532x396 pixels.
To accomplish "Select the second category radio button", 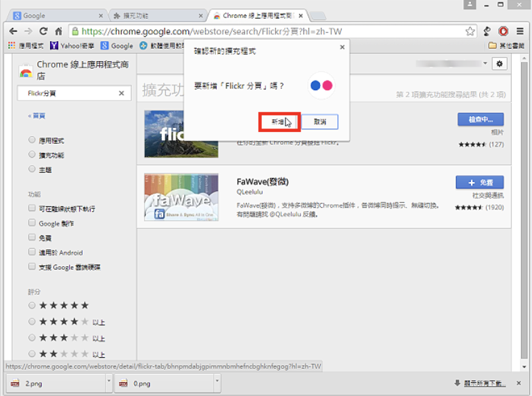I will pos(32,154).
